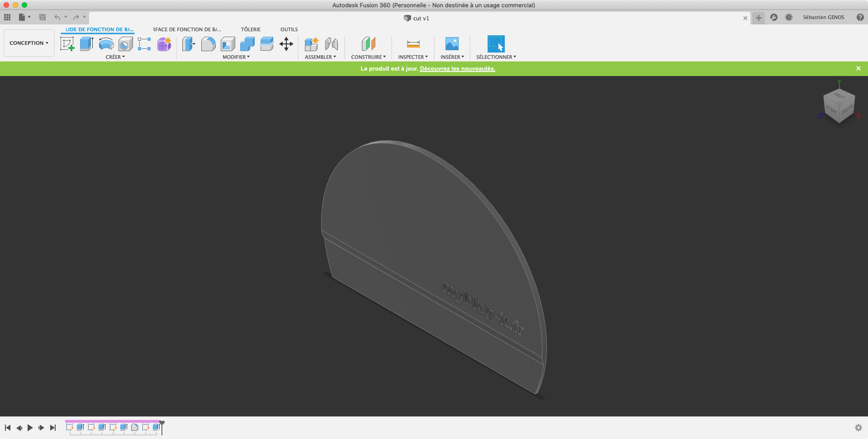Click the Joint icon in Assembler
The width and height of the screenshot is (868, 439).
click(332, 44)
